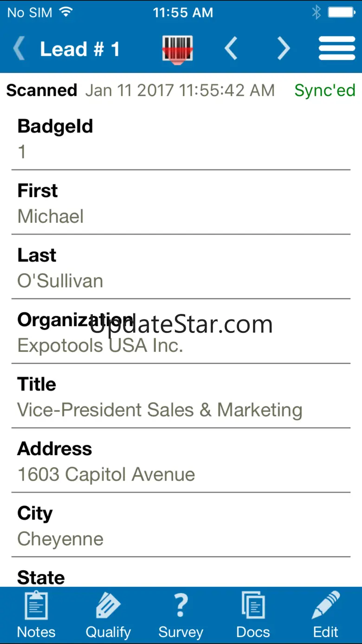Go to the next lead
362x644 pixels.
[x=284, y=49]
